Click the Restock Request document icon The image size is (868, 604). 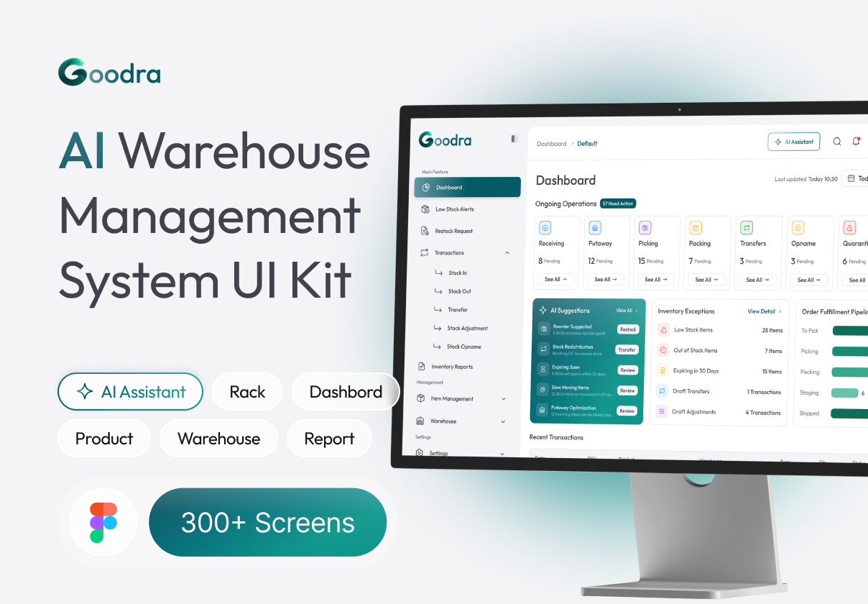pyautogui.click(x=424, y=231)
